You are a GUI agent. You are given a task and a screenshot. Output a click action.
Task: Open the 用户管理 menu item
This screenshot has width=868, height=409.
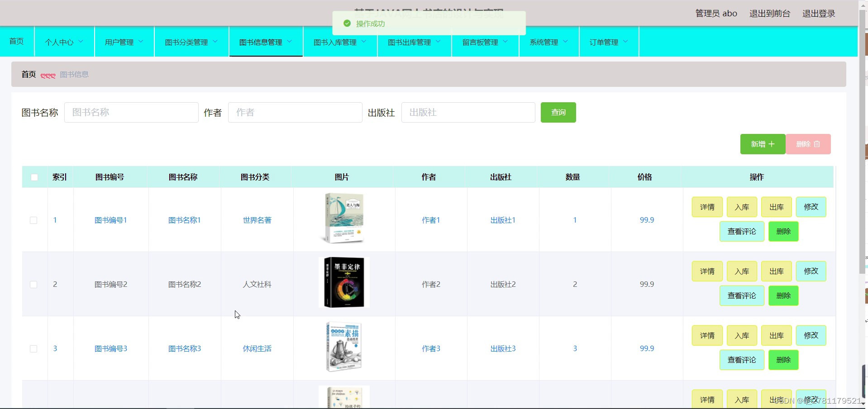pos(124,42)
